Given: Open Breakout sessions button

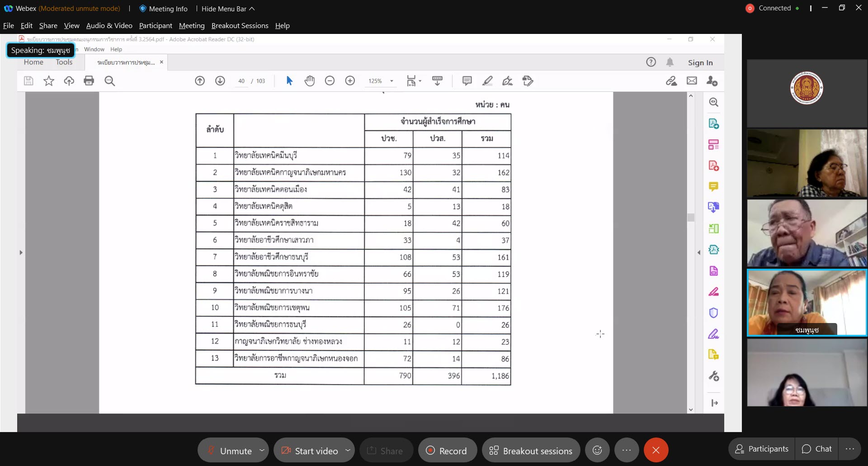Looking at the screenshot, I should coord(531,451).
